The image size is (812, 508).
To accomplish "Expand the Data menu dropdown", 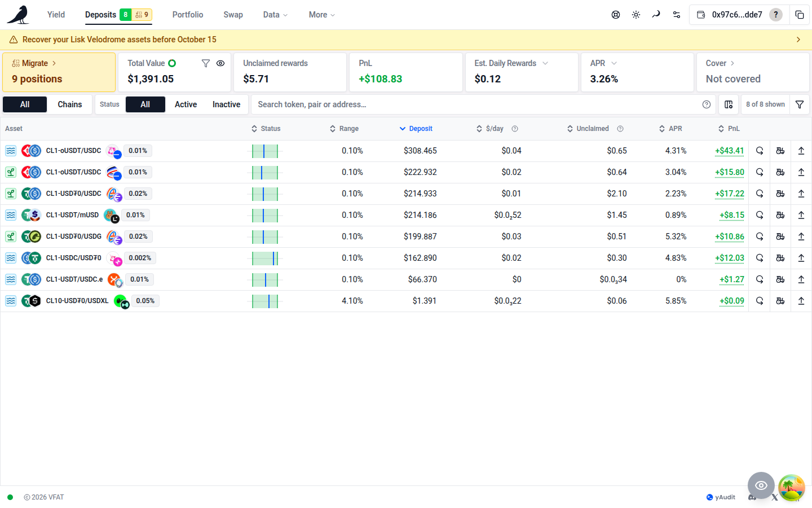I will pos(275,15).
